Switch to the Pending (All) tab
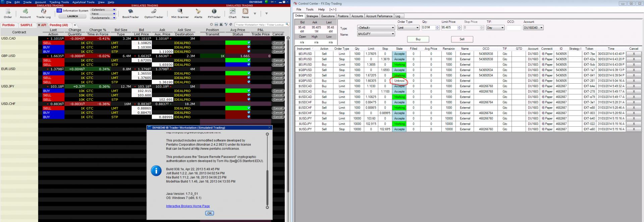Viewport: 644px width, 222px height. point(59,25)
